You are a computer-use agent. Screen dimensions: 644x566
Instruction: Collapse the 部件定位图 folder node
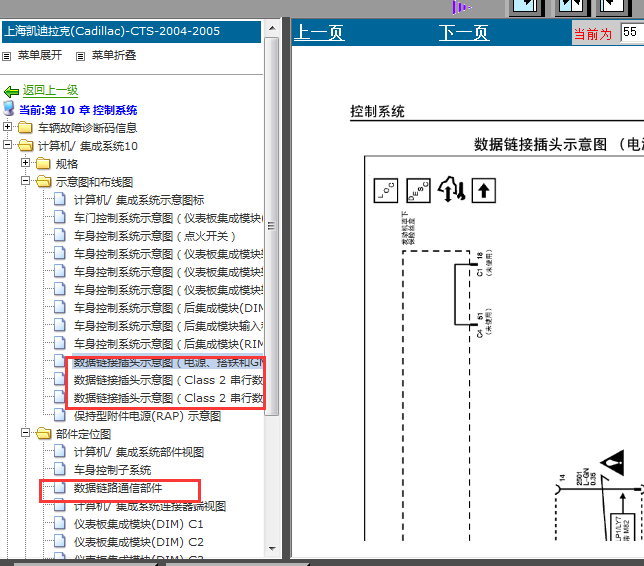tap(25, 433)
